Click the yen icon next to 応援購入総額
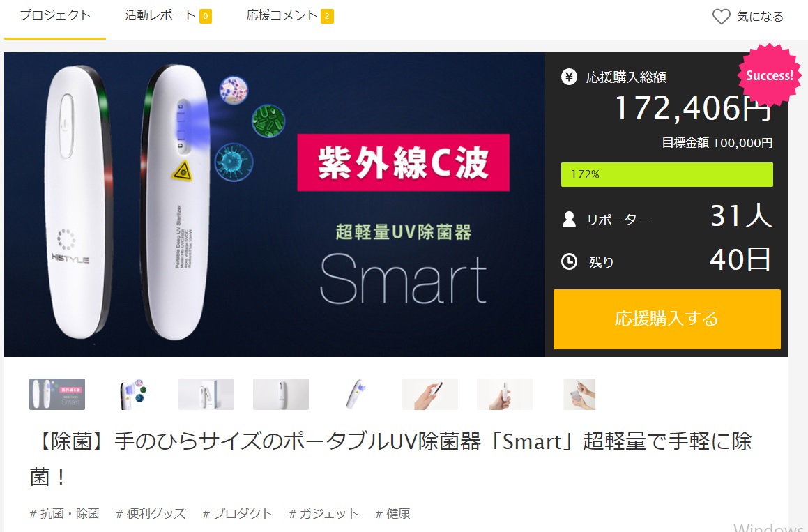Screen dimensions: 808x532 tap(569, 77)
